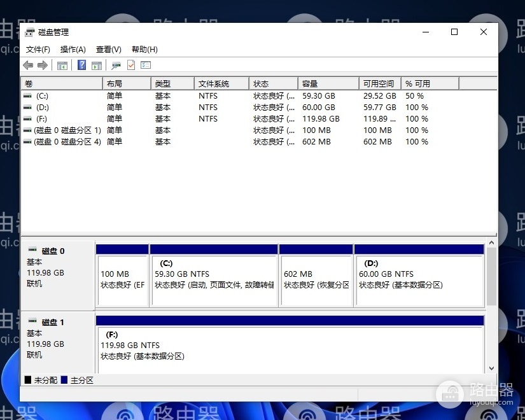Select 磁盘 0 磁盘分区 1 row

click(x=258, y=130)
